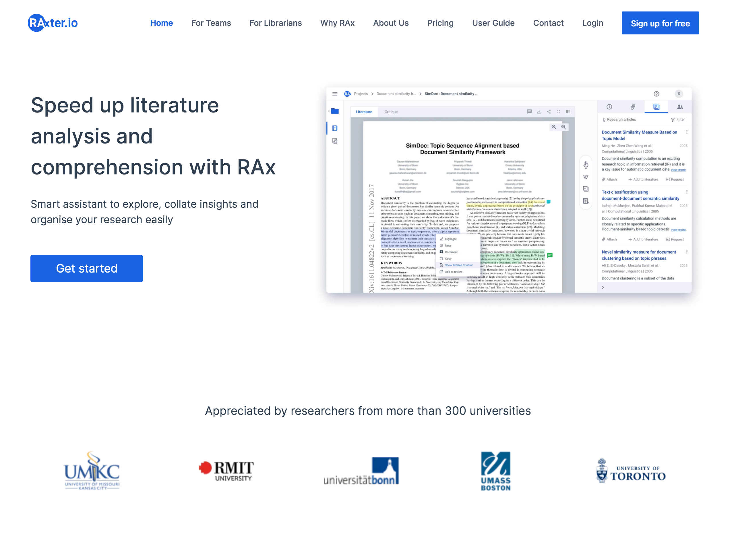Open the view more link on the article summary
The height and width of the screenshot is (560, 736).
click(x=678, y=170)
